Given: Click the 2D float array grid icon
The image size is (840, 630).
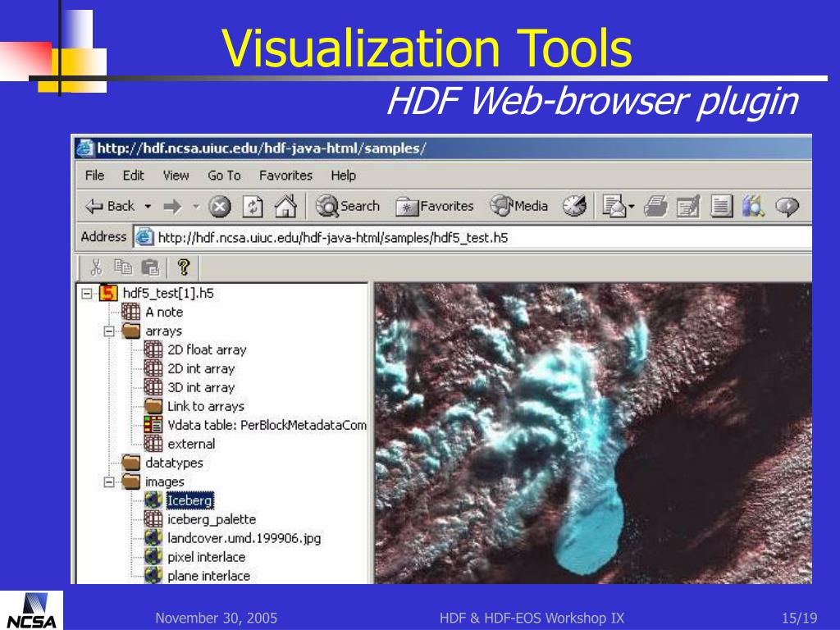Looking at the screenshot, I should click(153, 349).
